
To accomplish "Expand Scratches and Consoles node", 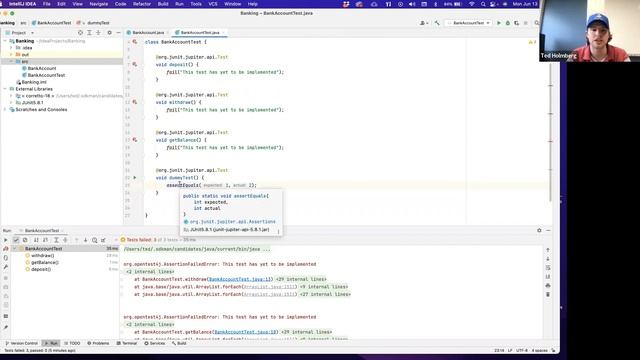I will [5, 109].
